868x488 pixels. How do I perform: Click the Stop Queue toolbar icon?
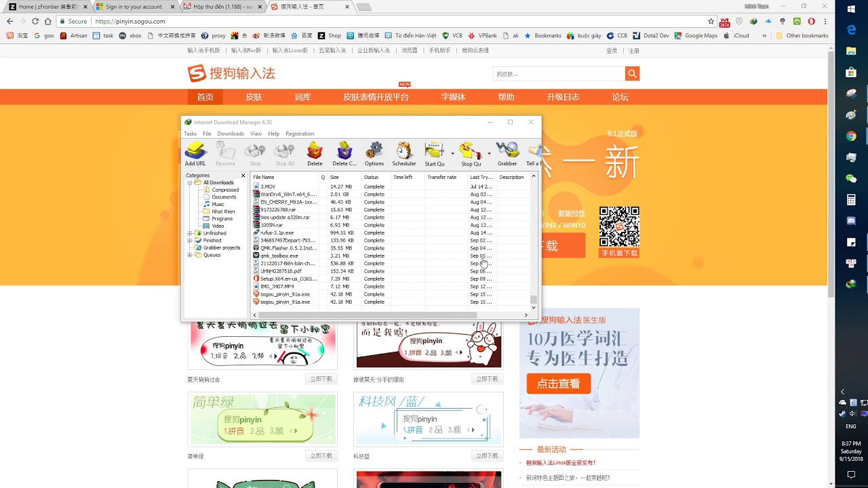(x=471, y=155)
